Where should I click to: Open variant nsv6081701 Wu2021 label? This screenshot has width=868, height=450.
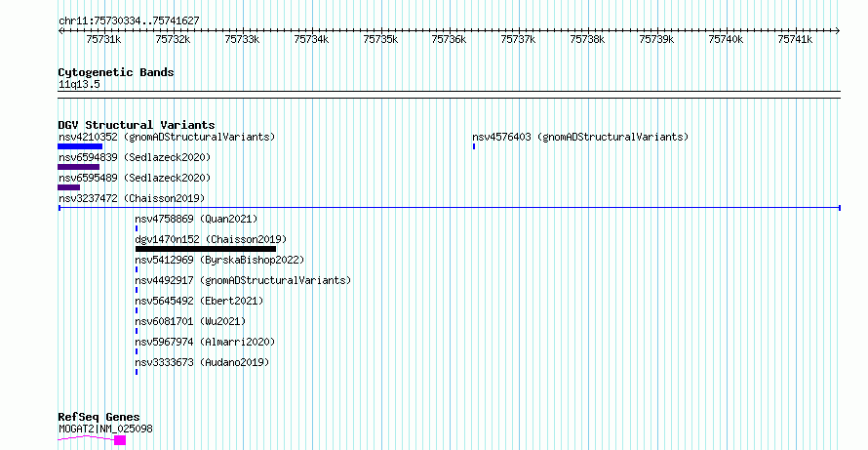coord(190,321)
